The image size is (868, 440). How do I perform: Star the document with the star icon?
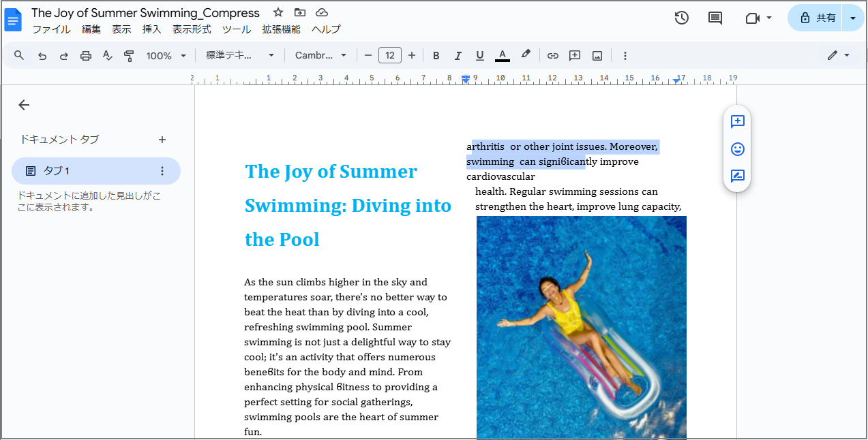click(x=278, y=13)
